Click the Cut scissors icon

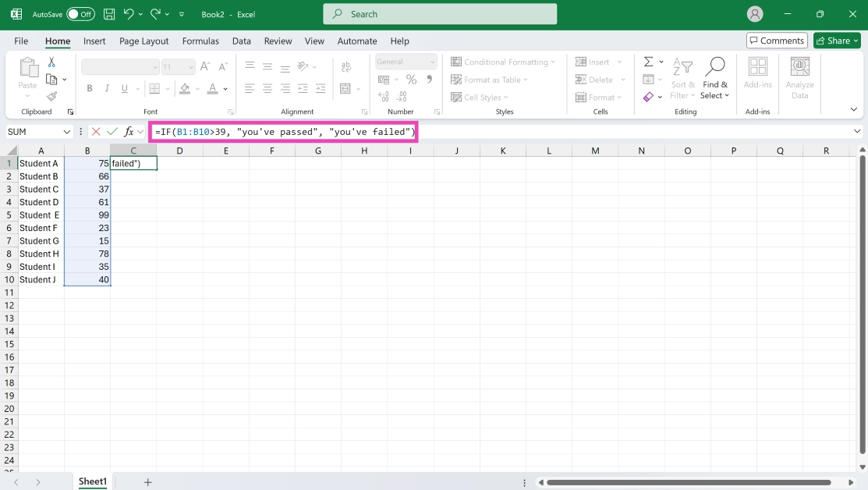[51, 62]
